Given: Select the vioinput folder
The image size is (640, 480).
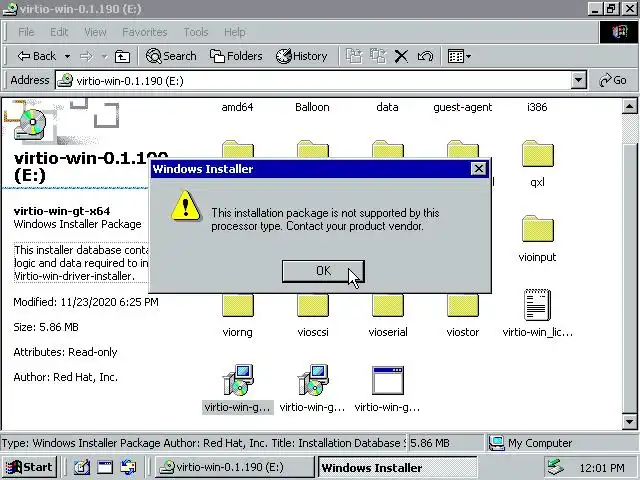Looking at the screenshot, I should [x=538, y=238].
